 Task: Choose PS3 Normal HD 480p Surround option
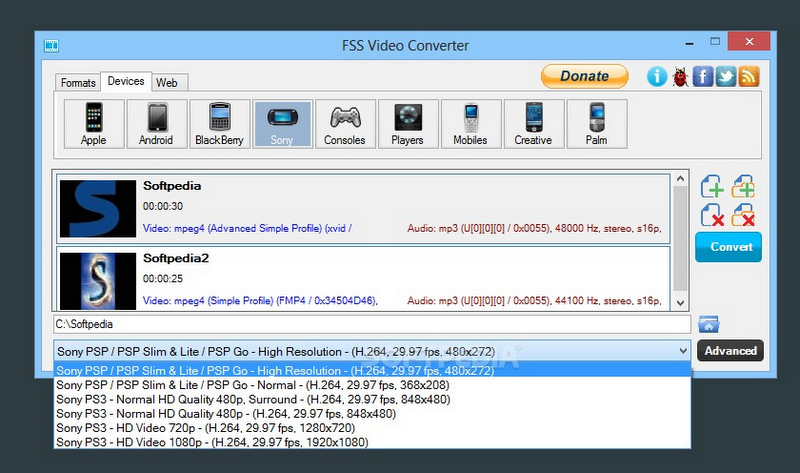tap(372, 399)
